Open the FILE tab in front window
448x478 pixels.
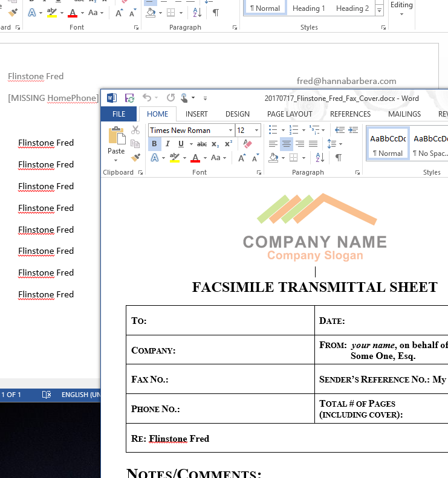(x=118, y=114)
